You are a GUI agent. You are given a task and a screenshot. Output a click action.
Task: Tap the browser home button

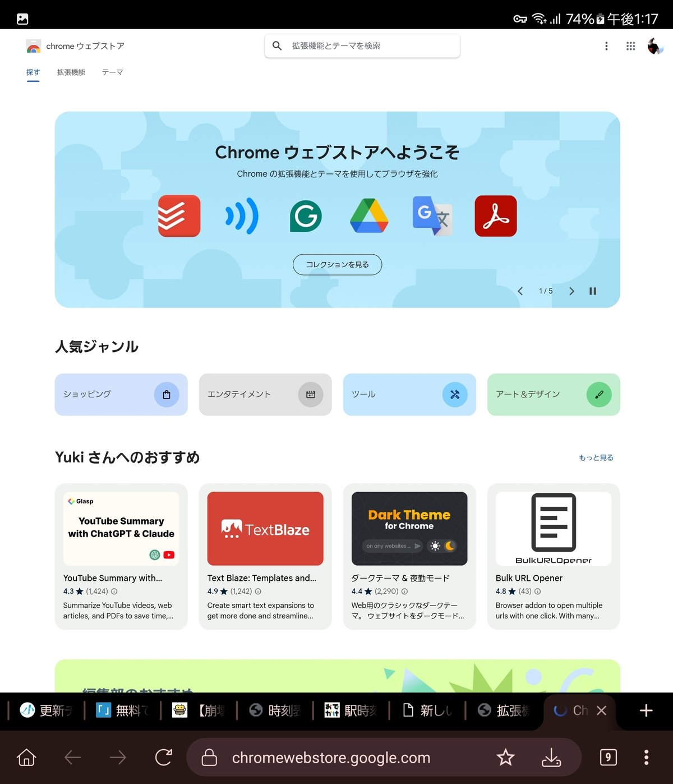(26, 758)
